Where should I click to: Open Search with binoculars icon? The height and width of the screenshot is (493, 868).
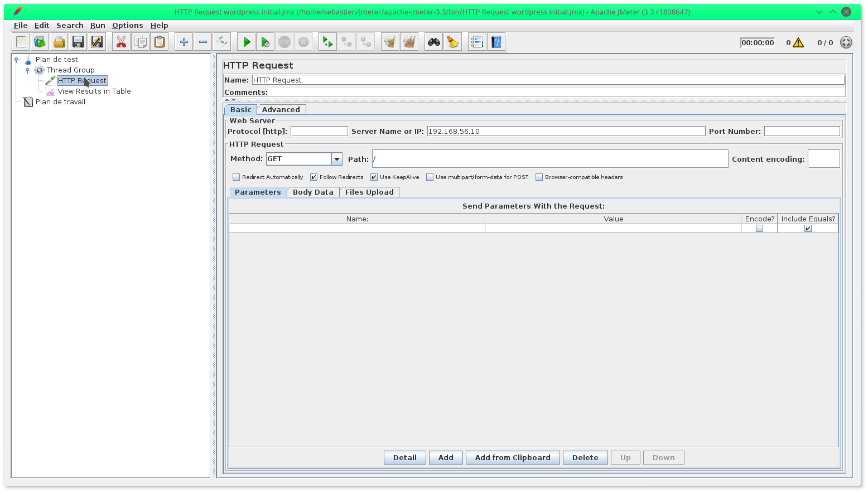[x=434, y=42]
